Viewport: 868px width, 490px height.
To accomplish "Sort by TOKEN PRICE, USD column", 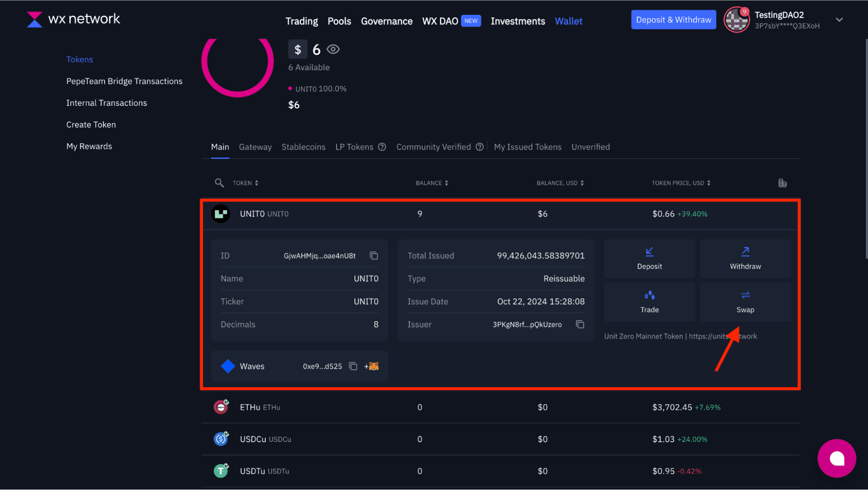I will [681, 183].
